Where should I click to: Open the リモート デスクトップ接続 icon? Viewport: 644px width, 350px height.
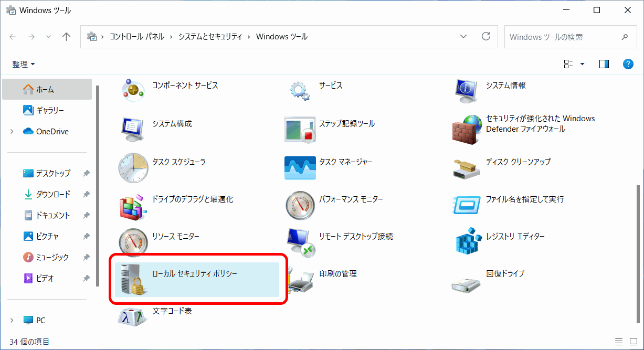(300, 242)
